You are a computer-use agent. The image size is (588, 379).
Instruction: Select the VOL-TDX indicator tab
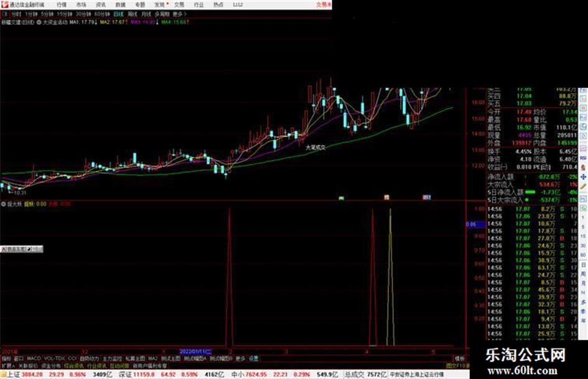click(x=54, y=358)
